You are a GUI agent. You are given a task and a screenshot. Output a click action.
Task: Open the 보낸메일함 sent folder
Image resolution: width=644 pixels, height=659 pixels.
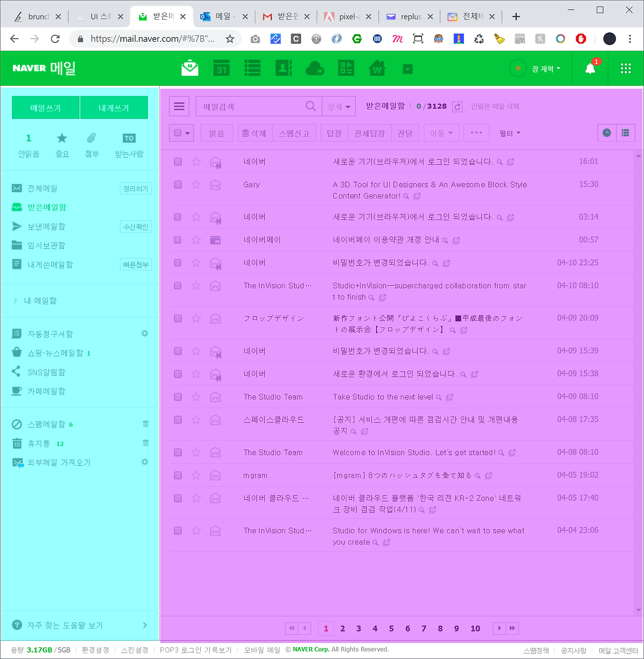pos(46,227)
